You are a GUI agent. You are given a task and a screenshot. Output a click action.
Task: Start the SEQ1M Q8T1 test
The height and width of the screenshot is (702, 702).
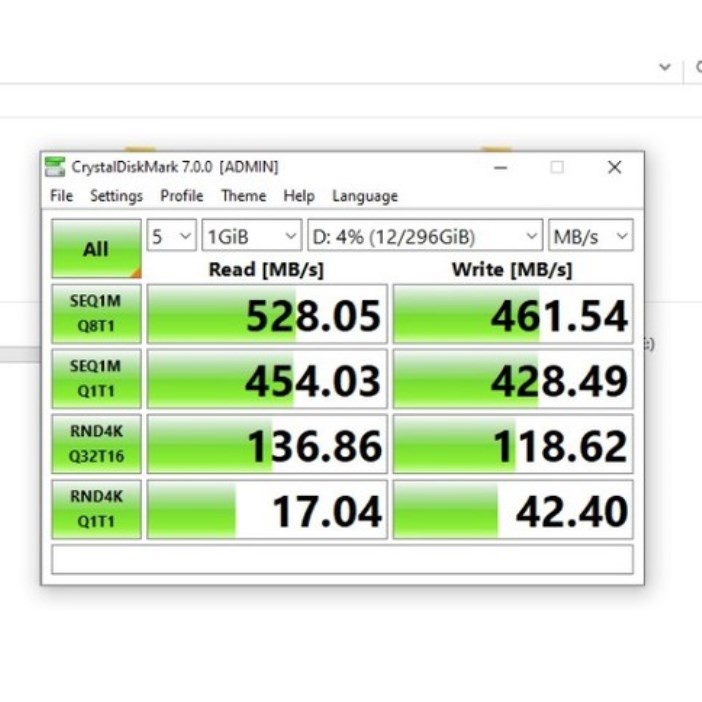point(96,314)
